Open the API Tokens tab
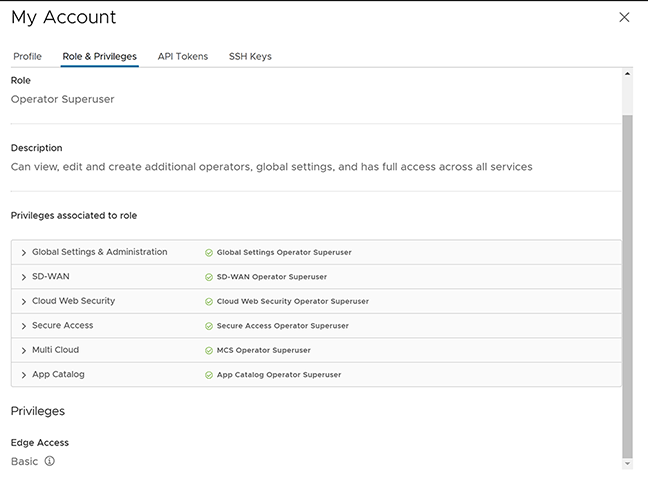Image resolution: width=648 pixels, height=478 pixels. (x=183, y=56)
